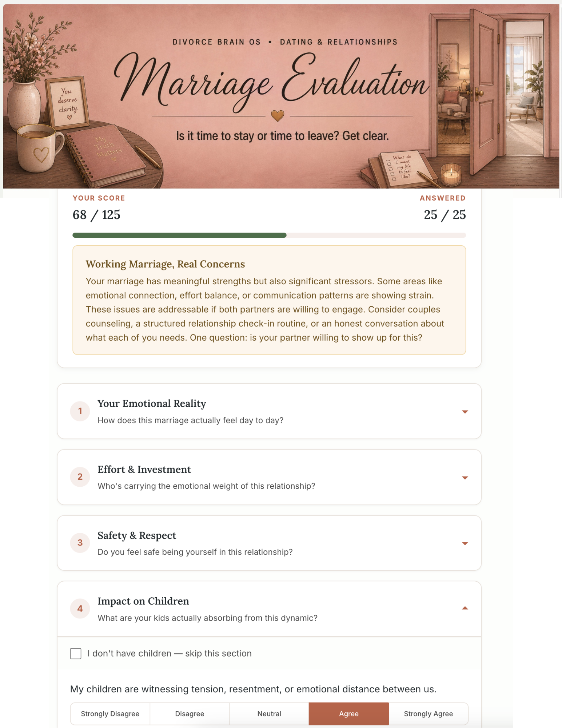Select Strongly Disagree for children witnessing tension
Image resolution: width=562 pixels, height=728 pixels.
pyautogui.click(x=110, y=714)
